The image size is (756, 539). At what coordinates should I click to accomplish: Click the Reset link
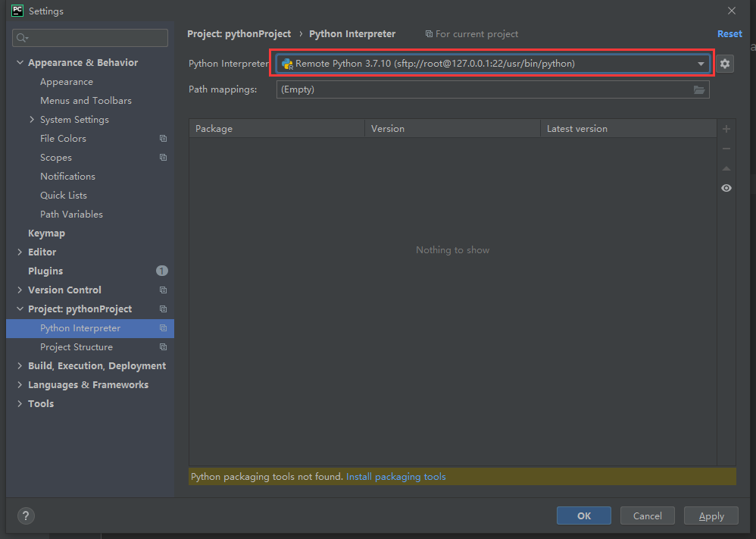coord(729,34)
